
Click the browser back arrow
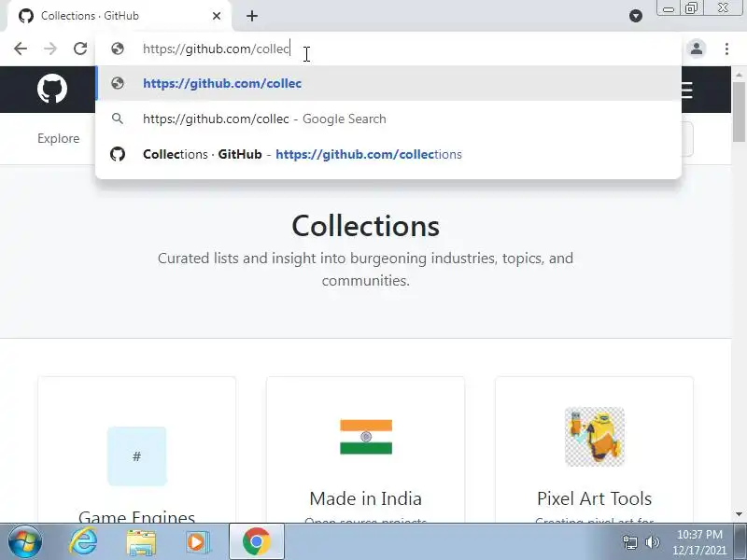tap(21, 49)
